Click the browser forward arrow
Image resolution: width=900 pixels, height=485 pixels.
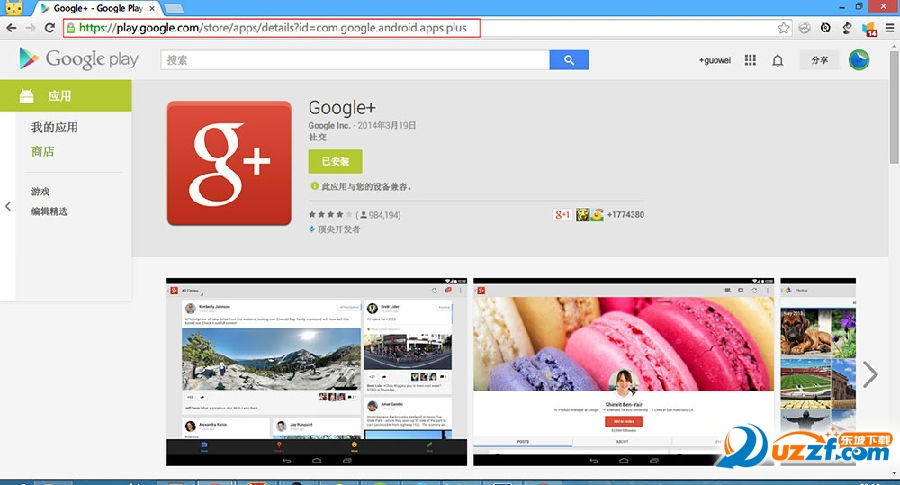pyautogui.click(x=30, y=28)
